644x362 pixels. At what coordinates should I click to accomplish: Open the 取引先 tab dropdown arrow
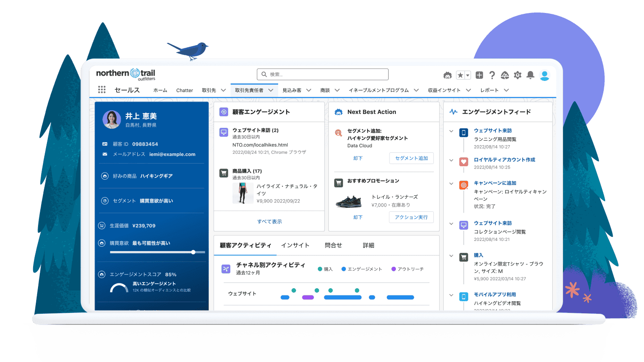[223, 90]
